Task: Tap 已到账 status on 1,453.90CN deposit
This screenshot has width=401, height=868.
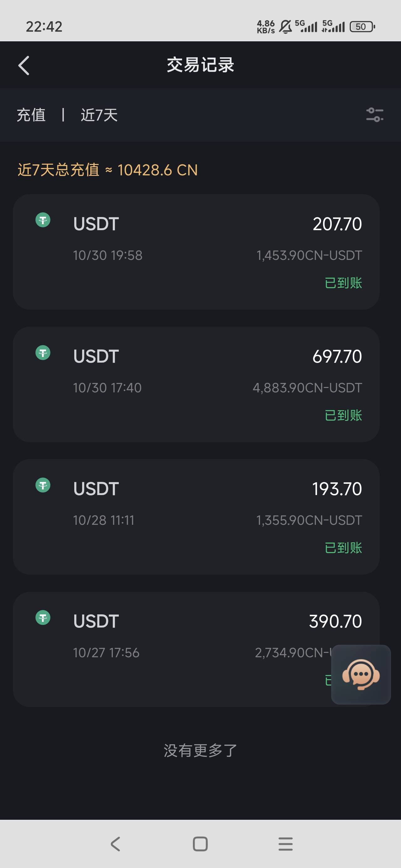Action: 343,283
